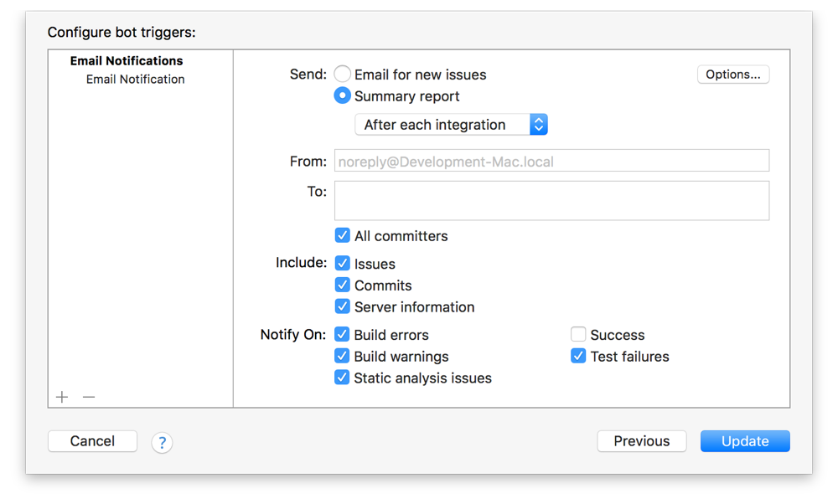This screenshot has height=504, width=838.
Task: Enable the Success notification checkbox
Action: coord(578,335)
